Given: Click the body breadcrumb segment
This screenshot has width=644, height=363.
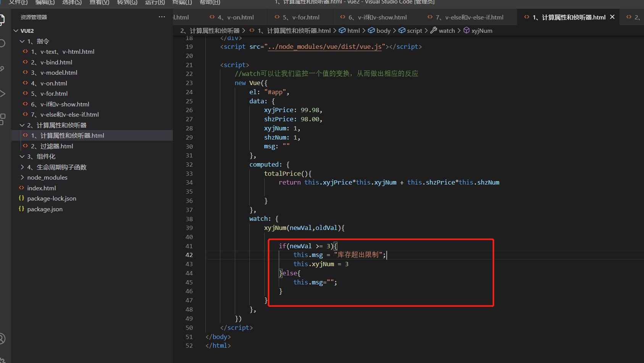Looking at the screenshot, I should click(x=383, y=31).
